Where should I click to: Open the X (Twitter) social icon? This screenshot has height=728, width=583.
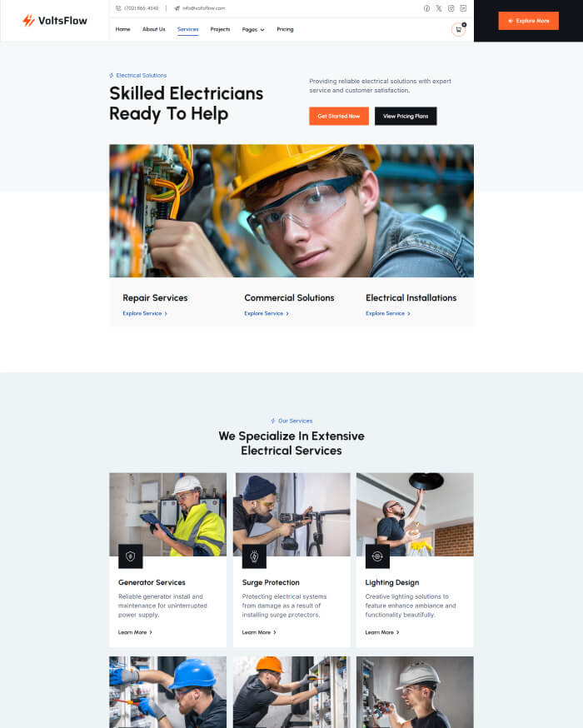(x=439, y=8)
